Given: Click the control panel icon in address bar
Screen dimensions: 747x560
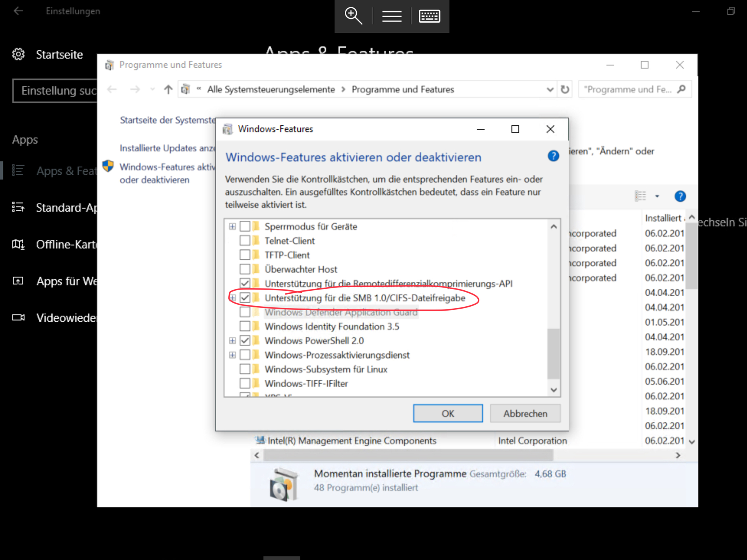Looking at the screenshot, I should click(x=186, y=90).
